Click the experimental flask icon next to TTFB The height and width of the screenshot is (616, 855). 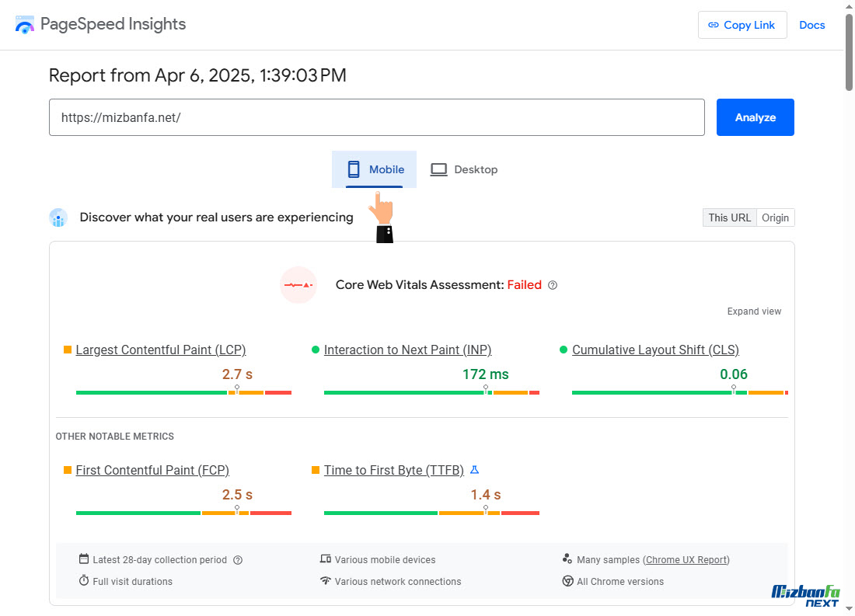tap(474, 470)
